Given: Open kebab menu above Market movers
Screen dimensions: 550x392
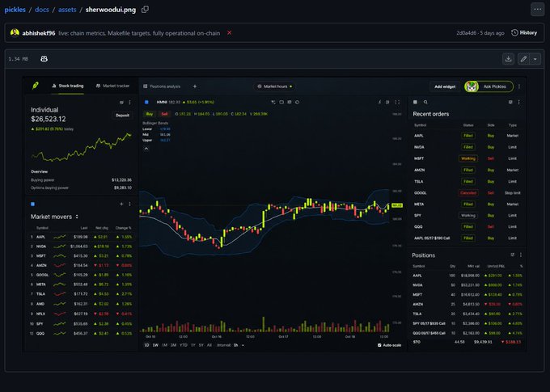Looking at the screenshot, I should (129, 204).
